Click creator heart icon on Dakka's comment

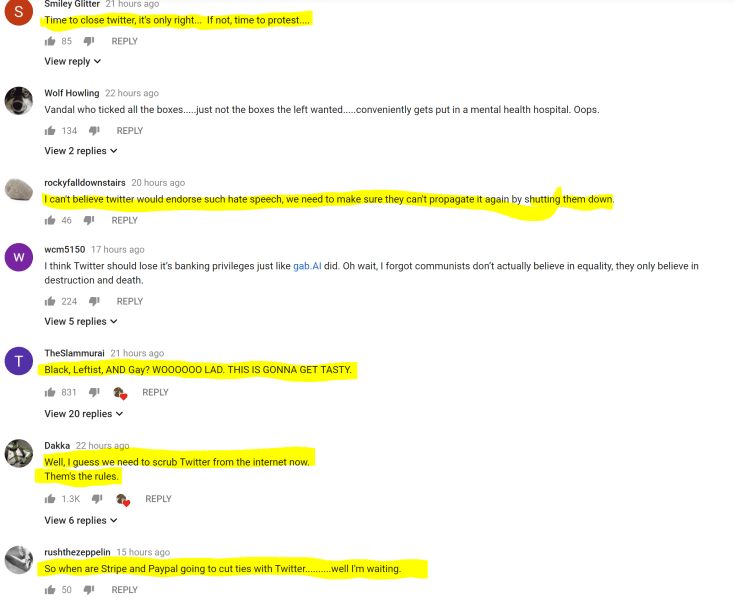pos(123,500)
